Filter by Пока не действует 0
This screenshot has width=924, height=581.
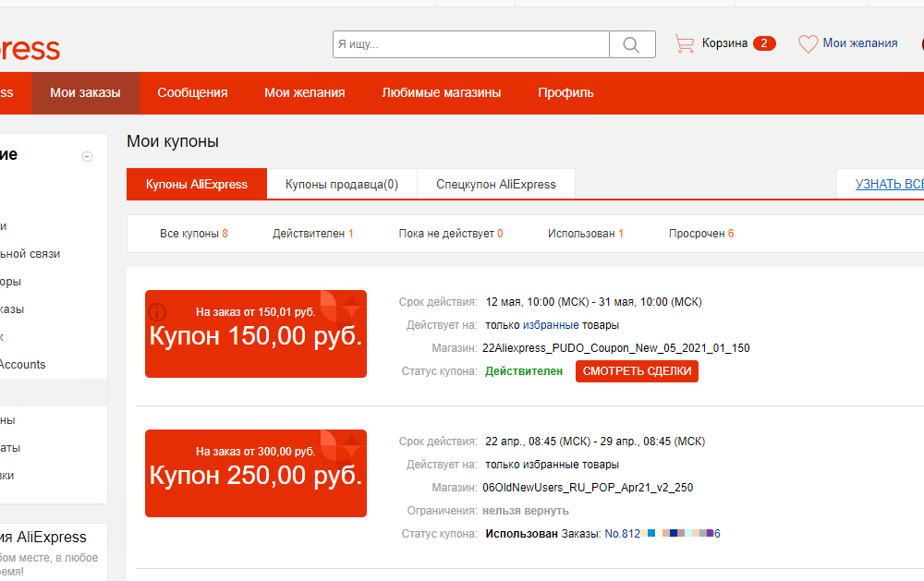coord(451,234)
